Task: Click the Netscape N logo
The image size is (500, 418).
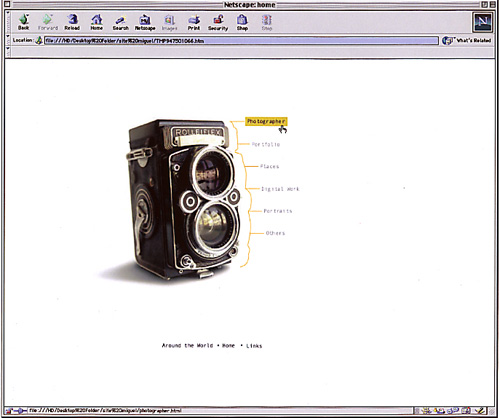Action: click(483, 22)
